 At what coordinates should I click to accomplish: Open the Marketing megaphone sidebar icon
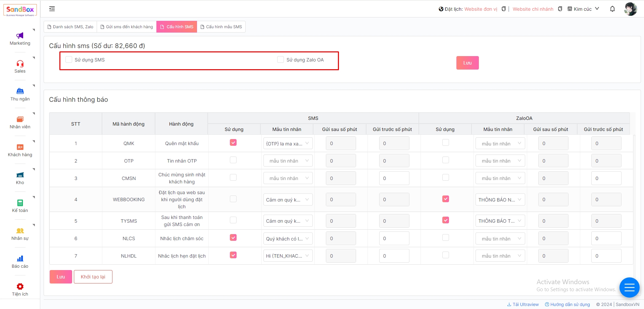pos(20,36)
